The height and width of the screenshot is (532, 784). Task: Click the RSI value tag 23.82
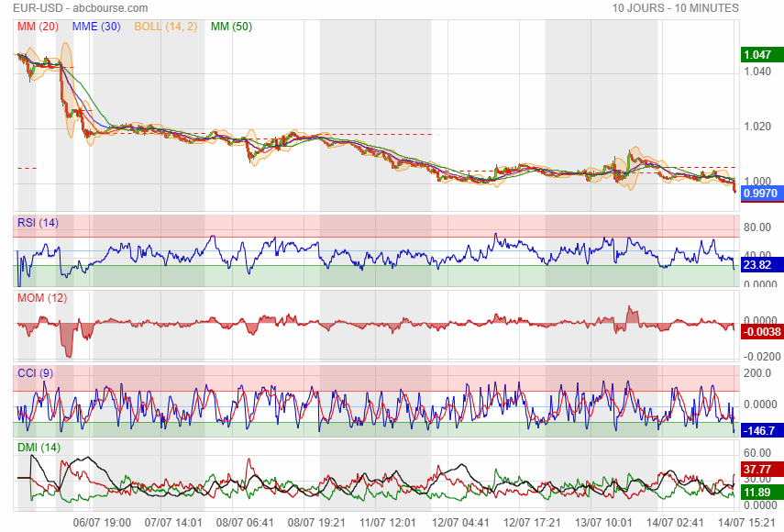[762, 264]
